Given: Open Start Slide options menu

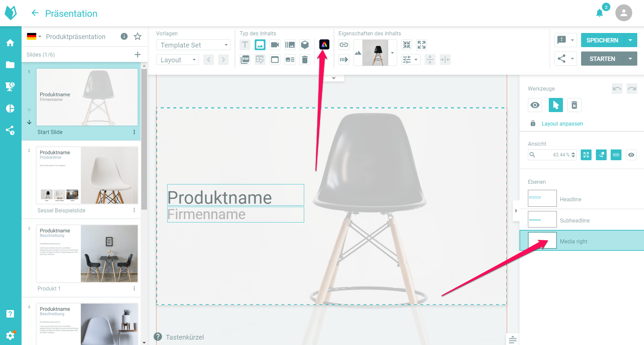Looking at the screenshot, I should [x=134, y=132].
